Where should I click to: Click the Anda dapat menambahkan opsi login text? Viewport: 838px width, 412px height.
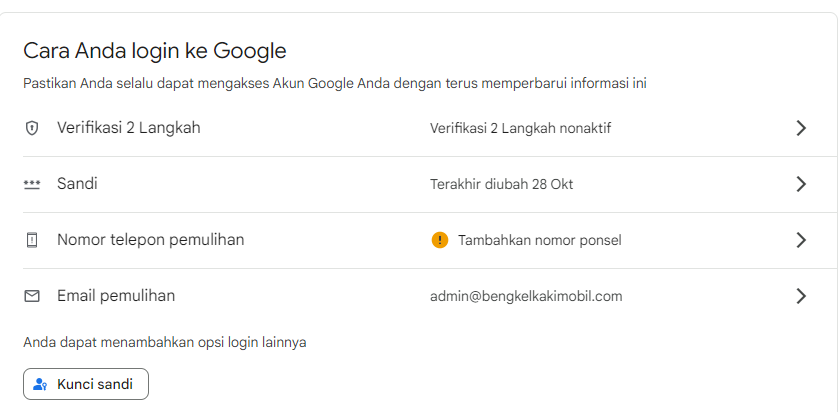(x=165, y=343)
